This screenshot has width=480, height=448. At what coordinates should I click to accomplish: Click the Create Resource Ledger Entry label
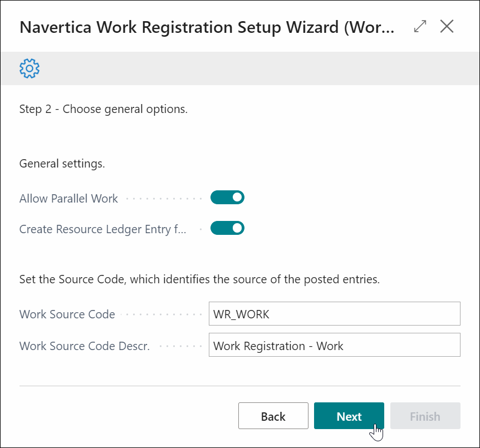point(102,229)
